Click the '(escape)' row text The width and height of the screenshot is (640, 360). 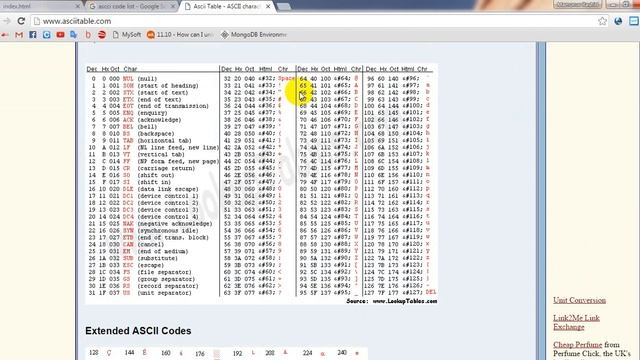pos(151,265)
